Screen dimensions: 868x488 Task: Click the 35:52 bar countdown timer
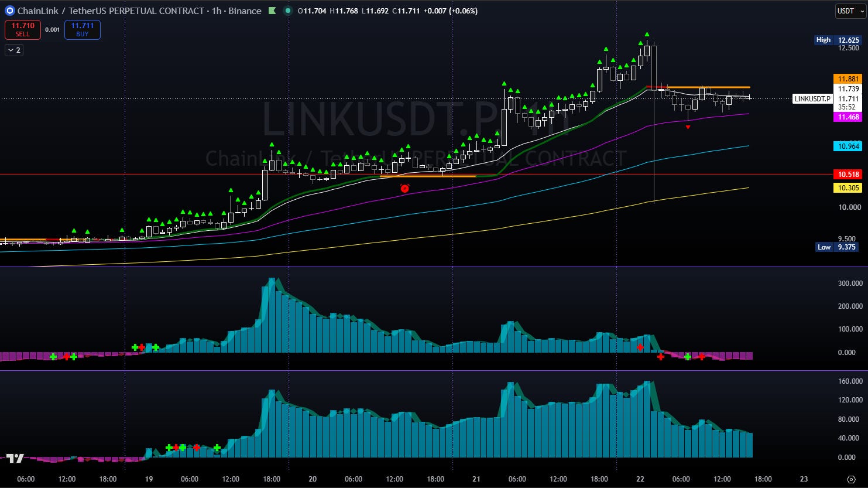pos(847,107)
